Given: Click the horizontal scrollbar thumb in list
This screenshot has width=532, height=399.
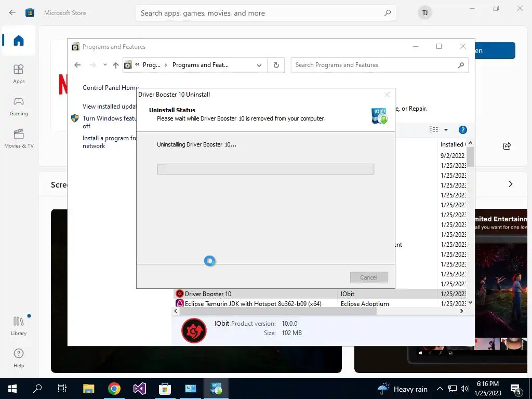Looking at the screenshot, I should coord(278,311).
